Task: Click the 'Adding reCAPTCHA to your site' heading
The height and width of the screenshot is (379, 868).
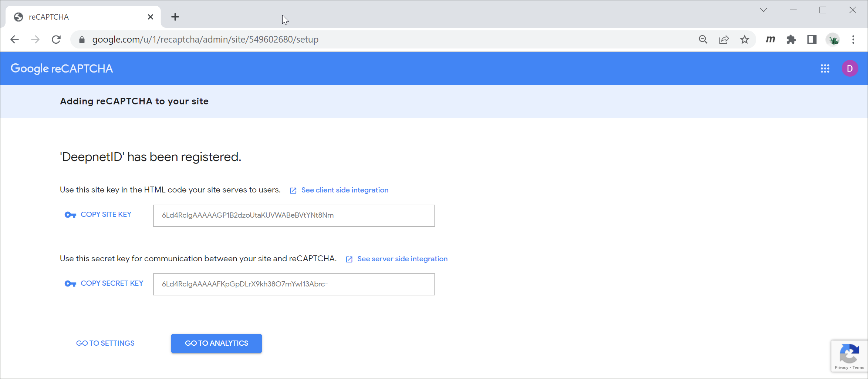Action: (134, 101)
